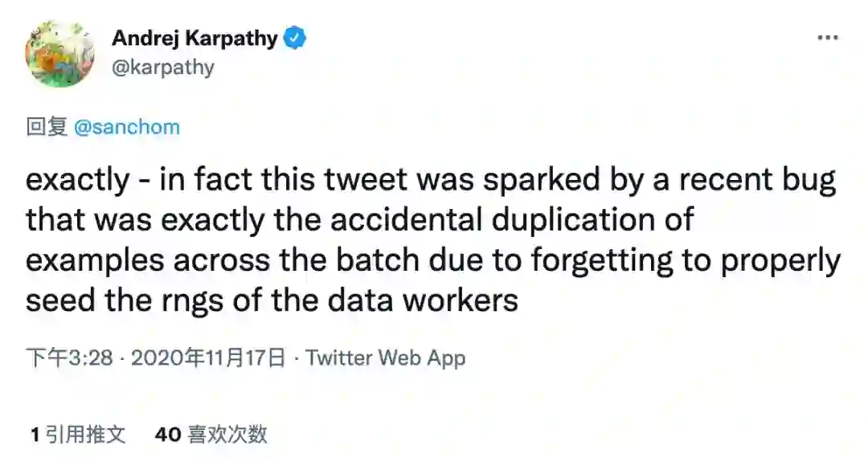Click the likes count number 40

167,435
